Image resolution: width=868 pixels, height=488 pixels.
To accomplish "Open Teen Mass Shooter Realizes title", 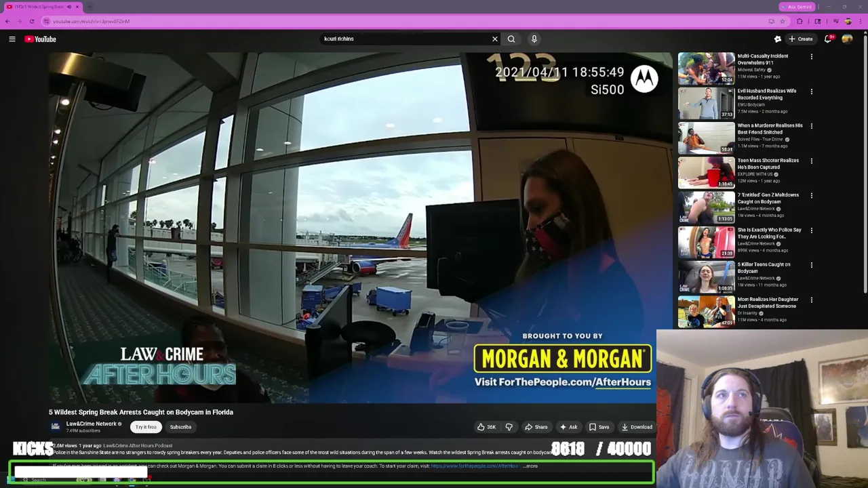I will click(768, 163).
